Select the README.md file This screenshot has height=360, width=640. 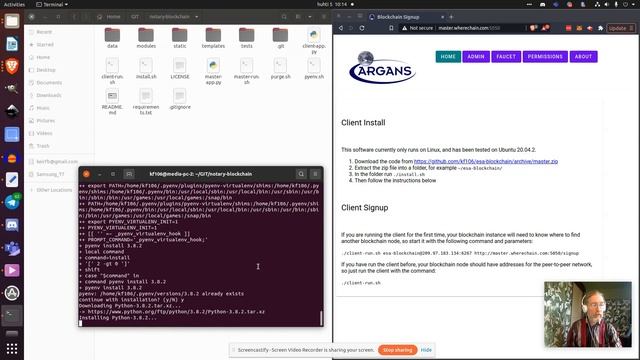112,102
